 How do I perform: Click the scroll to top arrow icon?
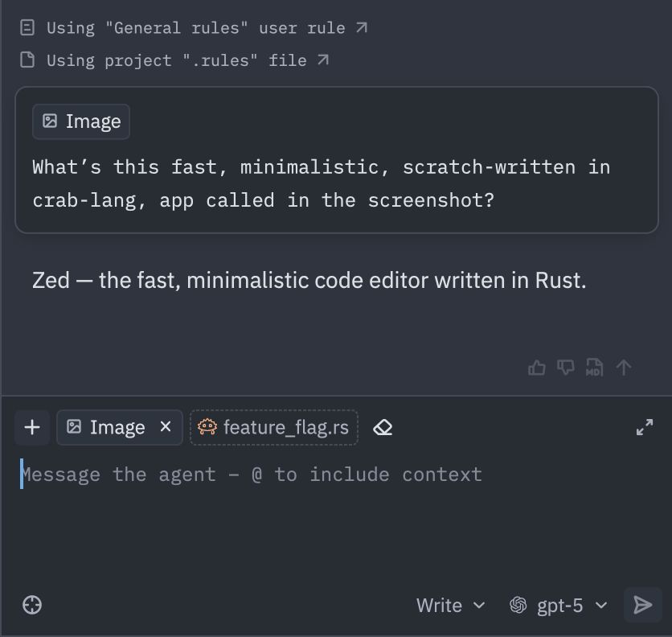(x=624, y=368)
